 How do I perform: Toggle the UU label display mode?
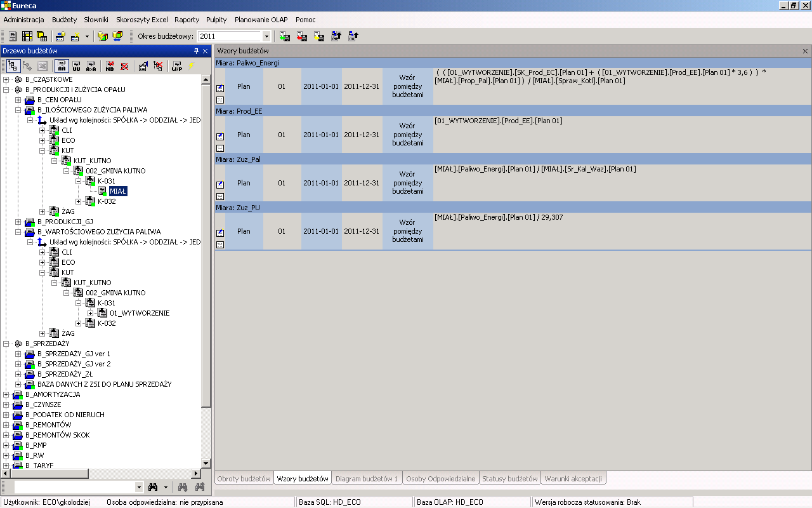point(76,65)
